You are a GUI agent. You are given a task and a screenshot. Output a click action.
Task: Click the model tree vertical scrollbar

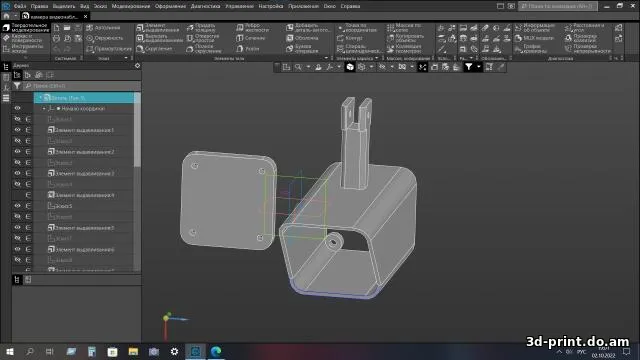pyautogui.click(x=137, y=130)
